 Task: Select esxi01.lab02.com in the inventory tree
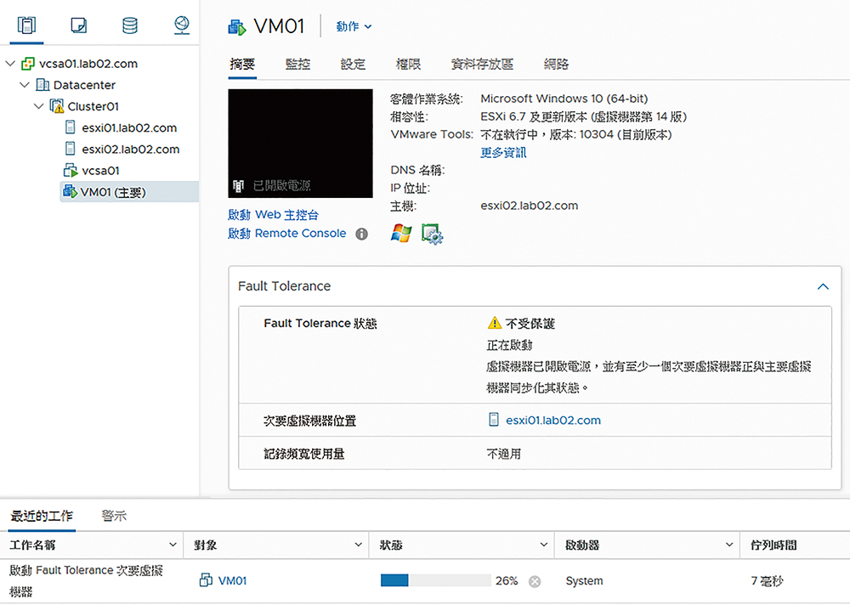point(129,127)
